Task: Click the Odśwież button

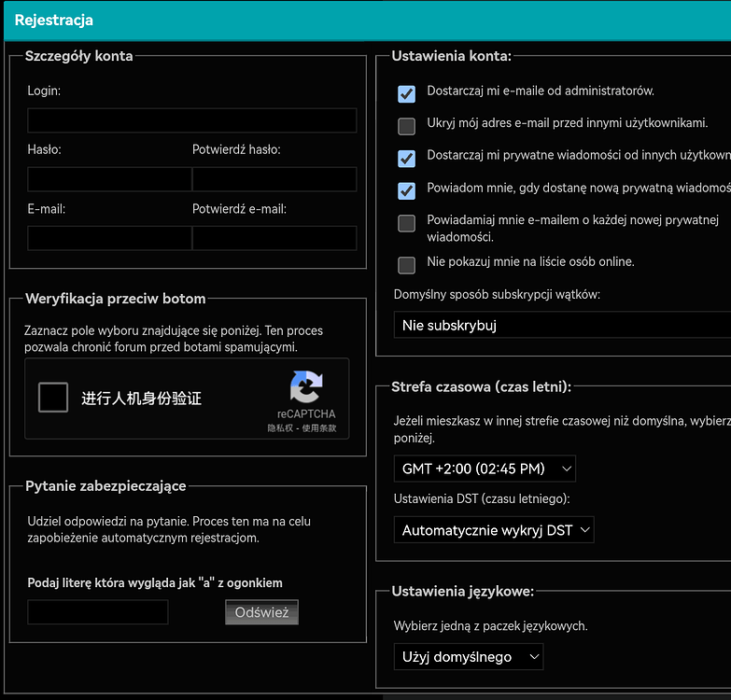Action: [261, 612]
